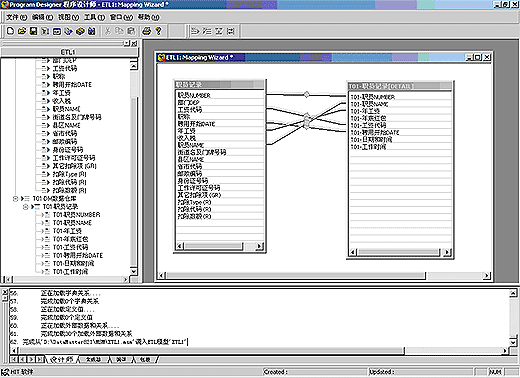Viewport: 520px width, 378px height.
Task: Collapse the T01职员记录 tree node
Action: [25, 207]
